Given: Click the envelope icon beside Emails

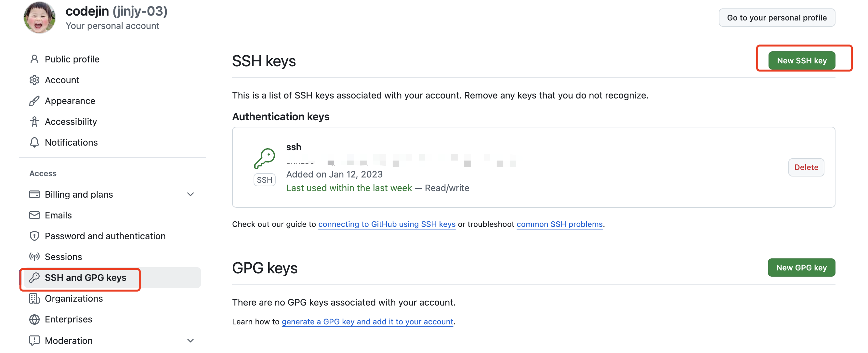Looking at the screenshot, I should coord(34,215).
